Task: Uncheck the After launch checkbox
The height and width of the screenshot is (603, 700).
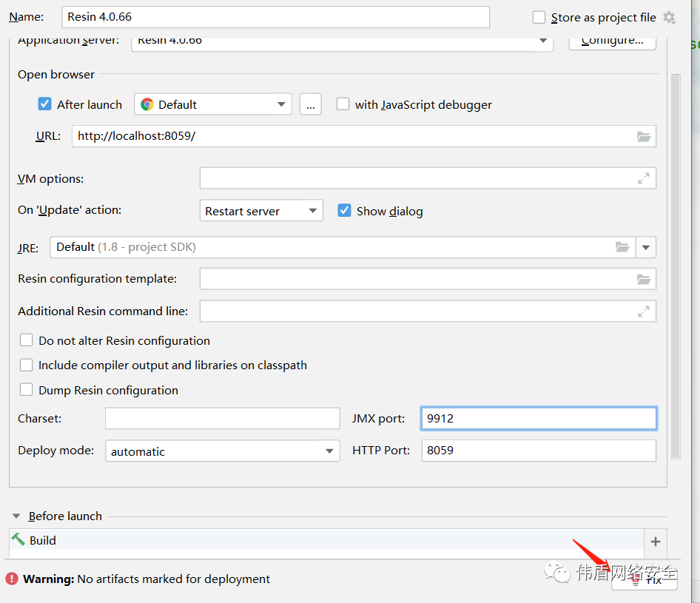Action: 44,104
